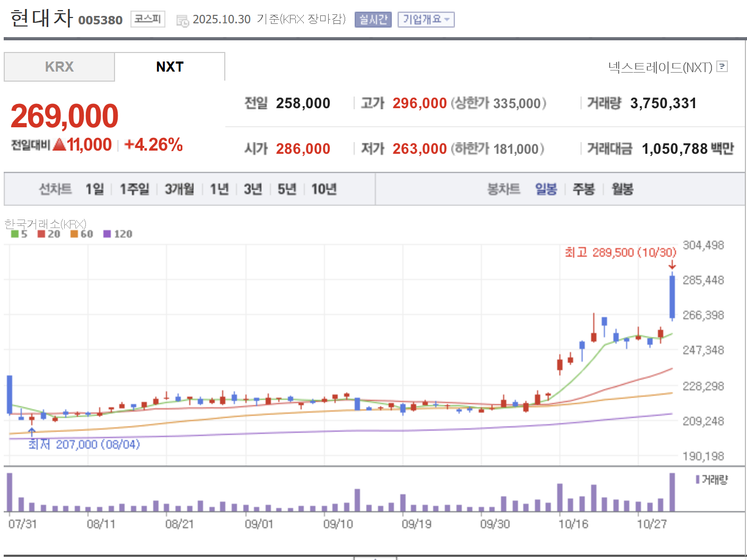
Task: Click the stock code 005380
Action: [x=100, y=20]
